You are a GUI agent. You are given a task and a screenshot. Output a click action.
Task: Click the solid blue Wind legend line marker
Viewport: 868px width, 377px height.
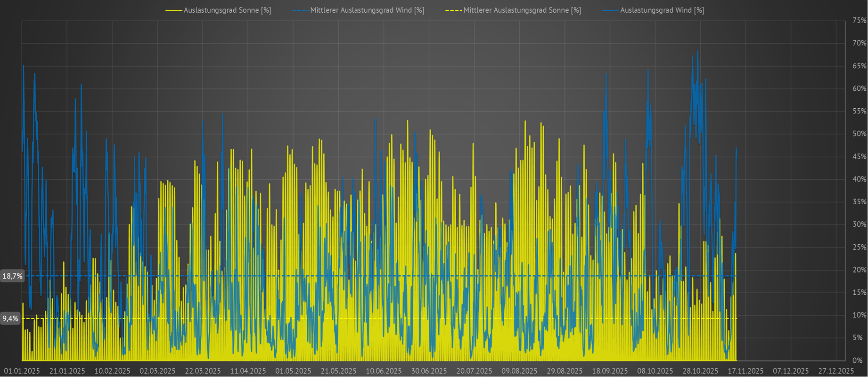pos(610,10)
